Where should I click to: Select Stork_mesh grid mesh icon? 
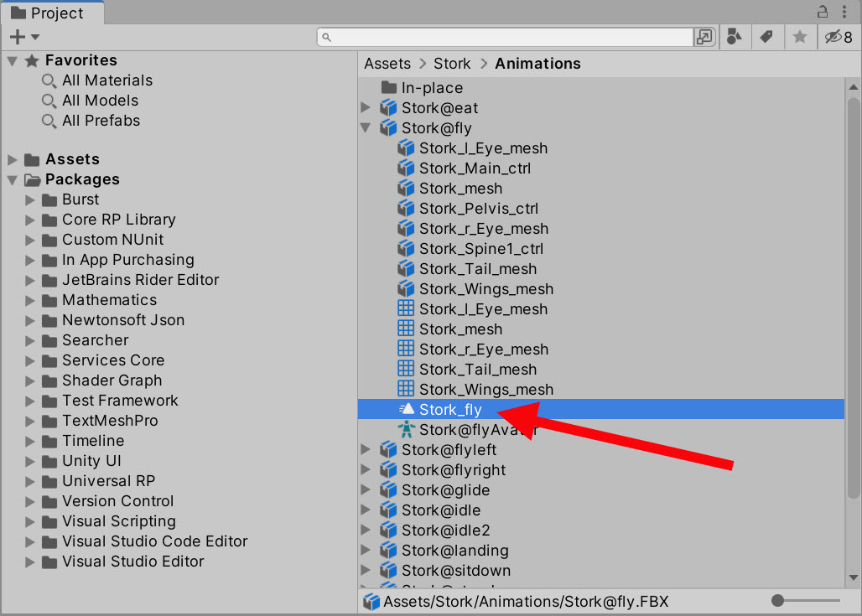pyautogui.click(x=406, y=329)
